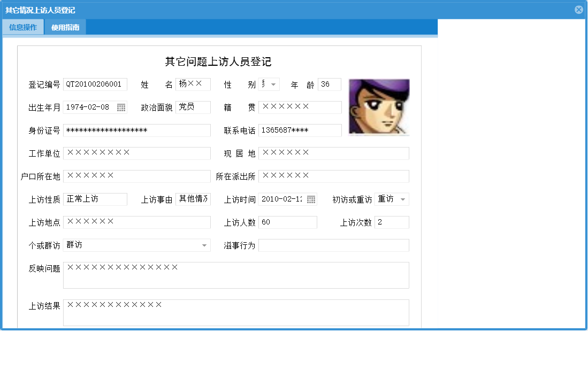588x378 pixels.
Task: Select the 年龄 field showing 36
Action: coord(330,84)
